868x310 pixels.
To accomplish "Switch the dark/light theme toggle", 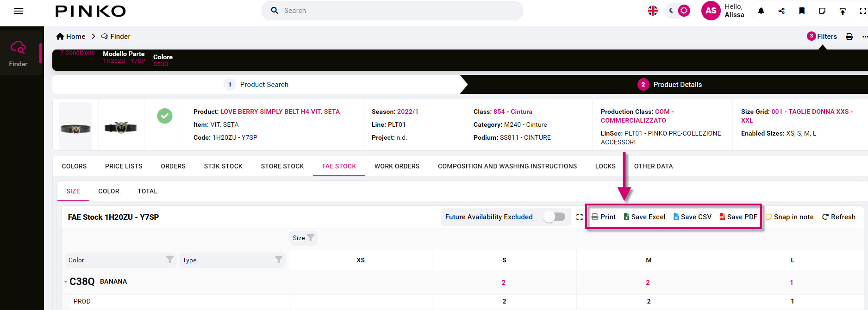I will click(678, 11).
